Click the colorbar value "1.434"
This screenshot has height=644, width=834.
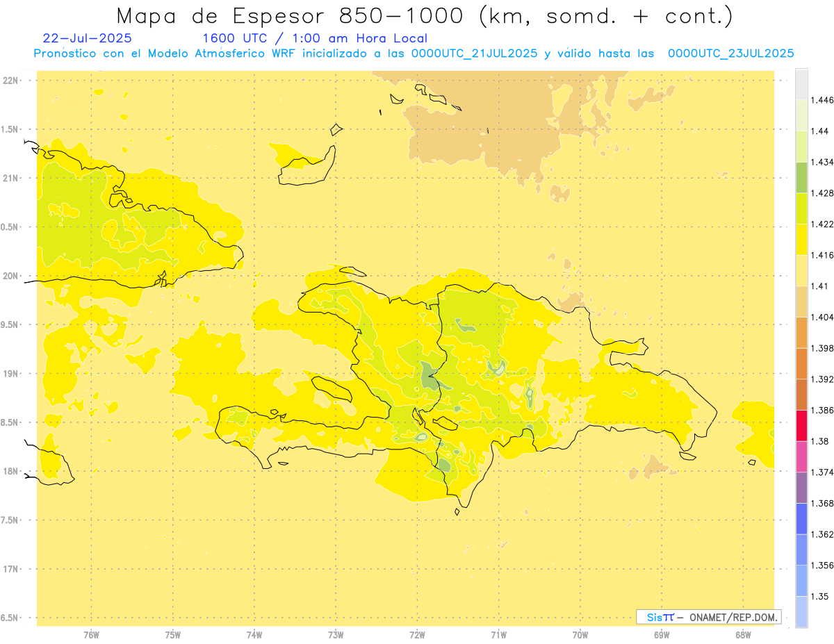(822, 163)
